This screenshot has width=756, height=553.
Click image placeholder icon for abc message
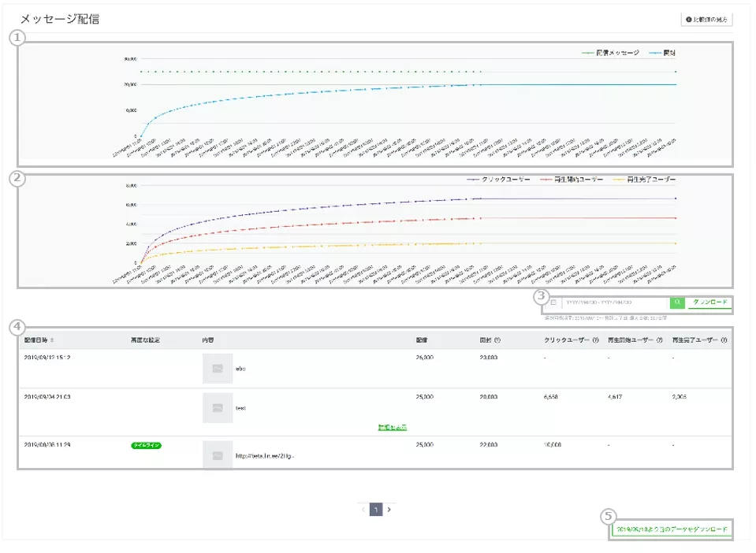(x=217, y=369)
